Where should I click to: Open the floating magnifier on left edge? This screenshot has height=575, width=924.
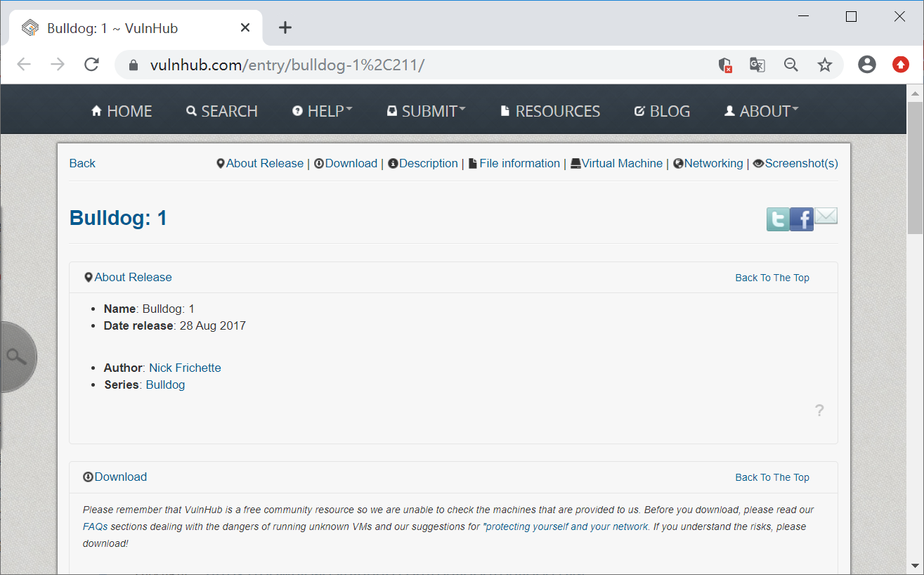pos(17,356)
